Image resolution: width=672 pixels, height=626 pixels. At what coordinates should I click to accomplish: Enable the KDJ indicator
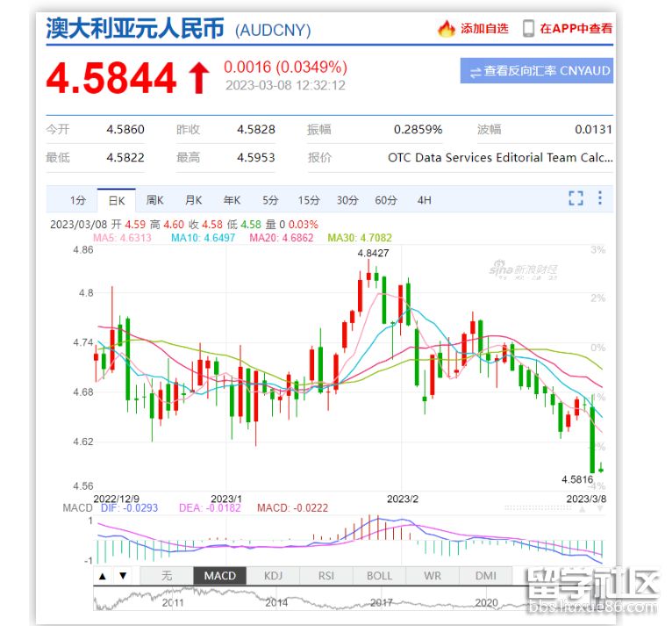[273, 576]
